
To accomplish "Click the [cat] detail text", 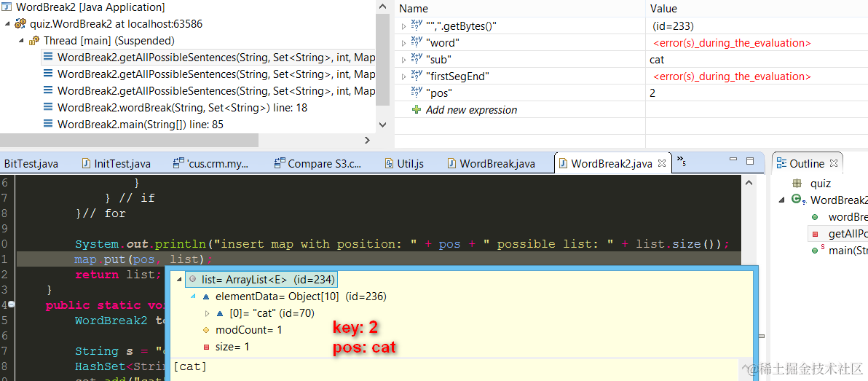I will click(190, 366).
